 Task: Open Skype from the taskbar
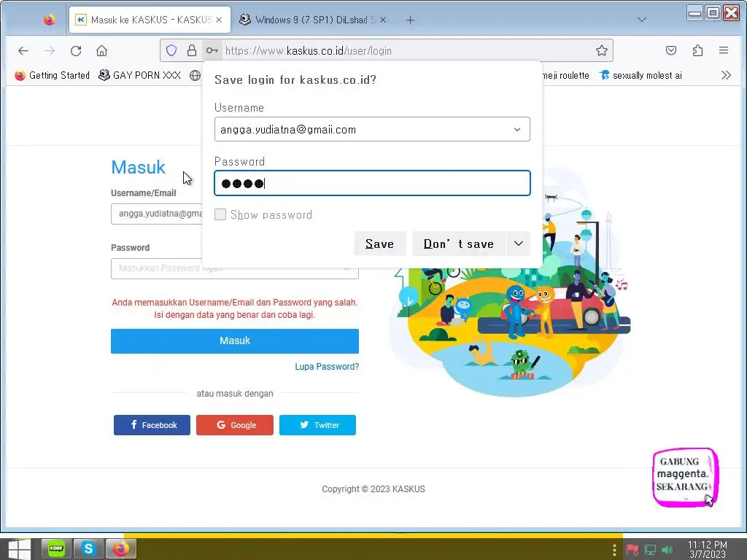[x=88, y=548]
